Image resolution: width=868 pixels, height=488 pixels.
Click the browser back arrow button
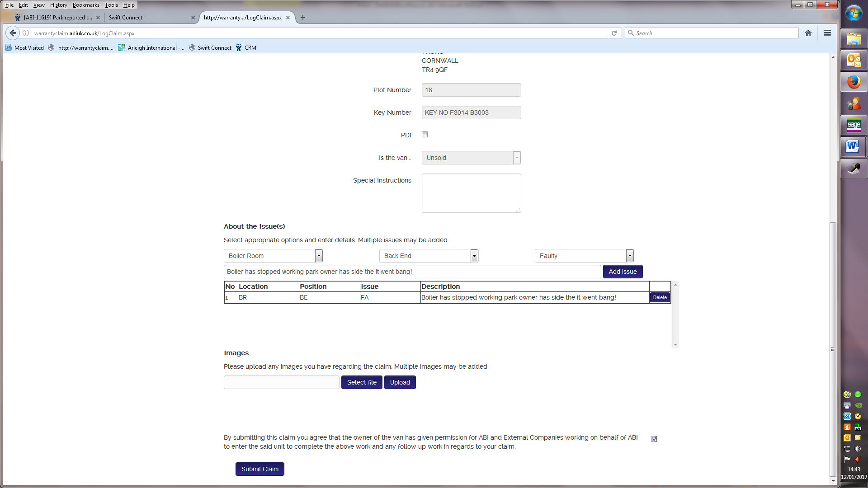coord(13,33)
